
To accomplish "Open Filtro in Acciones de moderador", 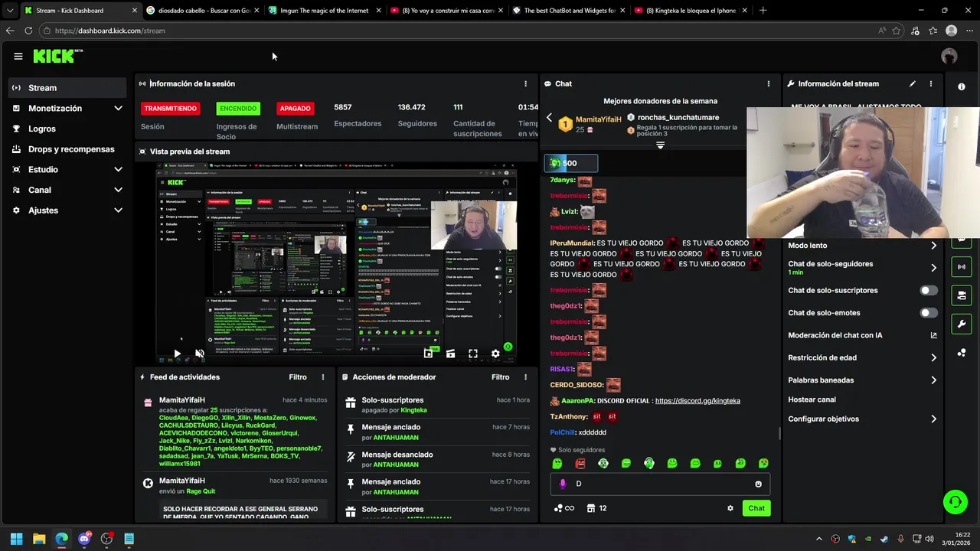I will point(501,377).
